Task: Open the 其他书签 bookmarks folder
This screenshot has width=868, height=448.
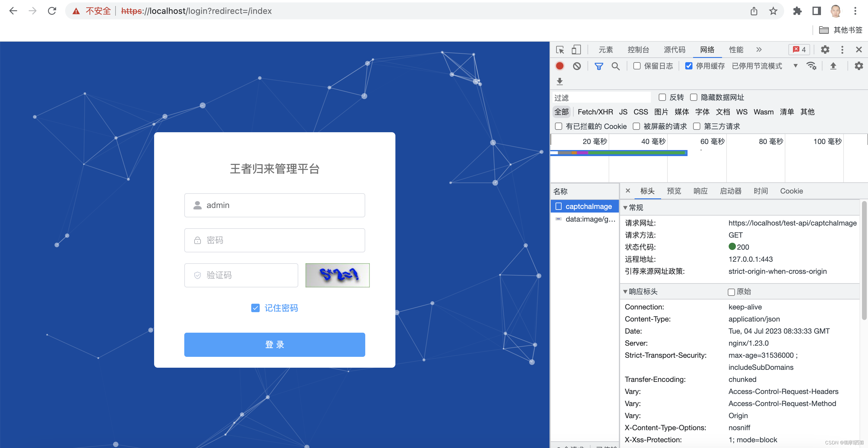Action: tap(840, 30)
